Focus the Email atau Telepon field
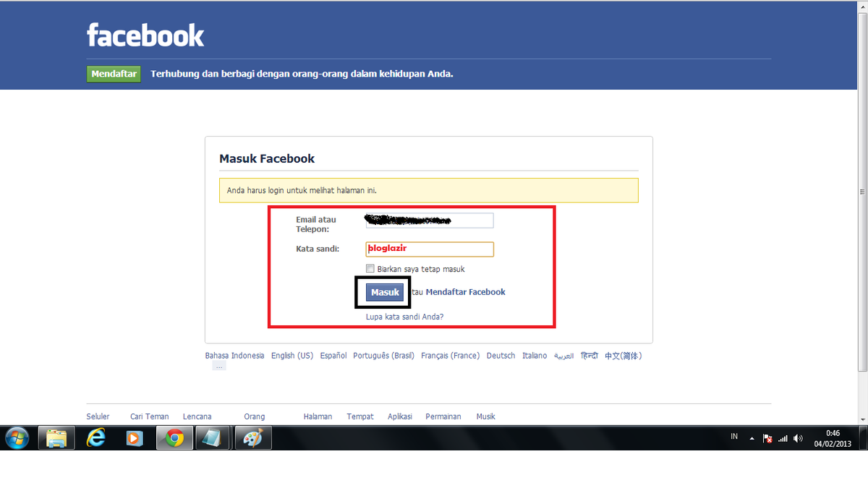The image size is (868, 488). click(430, 221)
